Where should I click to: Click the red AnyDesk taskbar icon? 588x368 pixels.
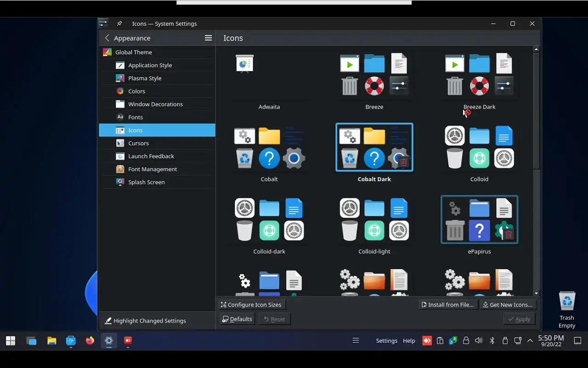128,341
